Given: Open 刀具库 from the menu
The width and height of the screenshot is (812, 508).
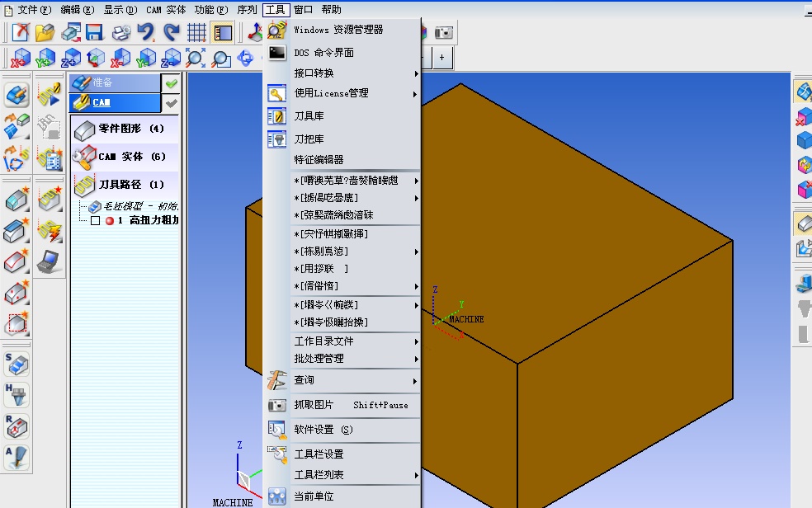Looking at the screenshot, I should pyautogui.click(x=342, y=116).
